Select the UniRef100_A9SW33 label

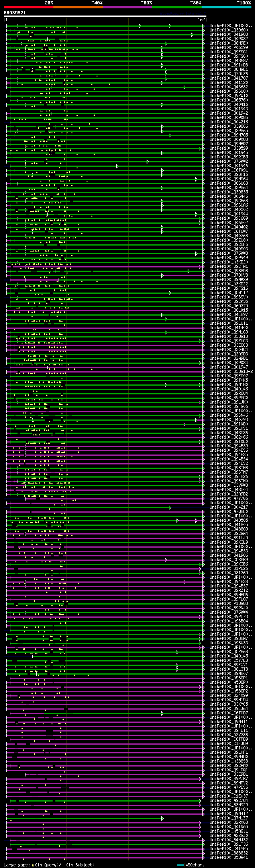(229, 643)
